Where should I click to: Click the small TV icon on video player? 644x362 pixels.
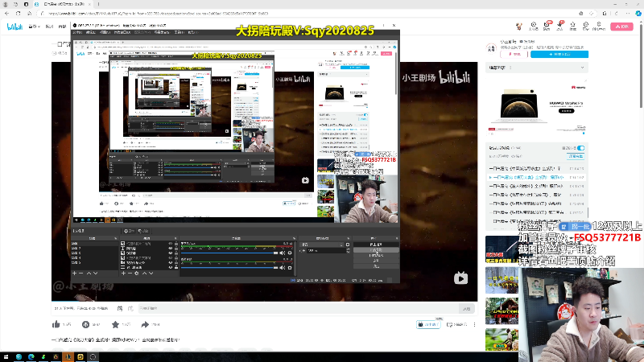point(460,278)
